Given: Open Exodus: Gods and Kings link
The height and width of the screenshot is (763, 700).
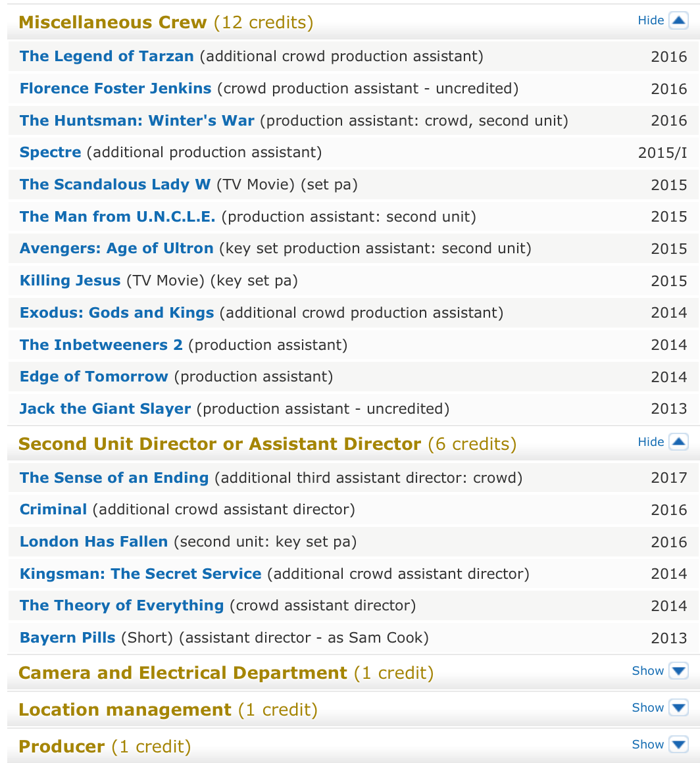Looking at the screenshot, I should click(117, 312).
